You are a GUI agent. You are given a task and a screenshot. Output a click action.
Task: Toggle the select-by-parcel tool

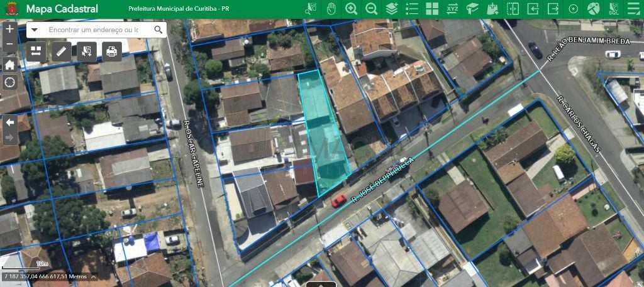(x=86, y=51)
